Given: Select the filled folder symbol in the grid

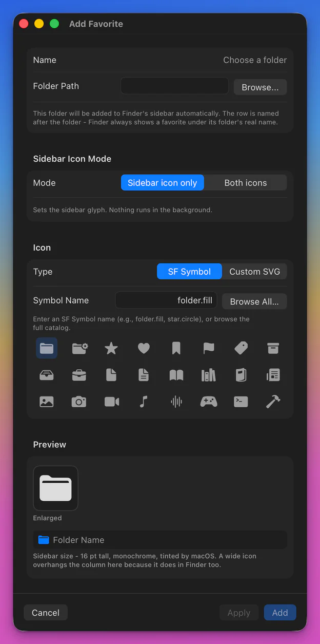Looking at the screenshot, I should pos(47,348).
